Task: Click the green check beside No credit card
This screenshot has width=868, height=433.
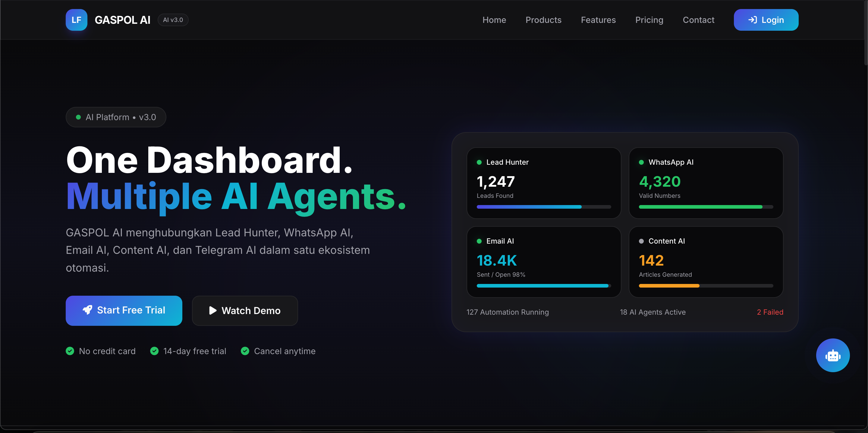Action: (70, 351)
